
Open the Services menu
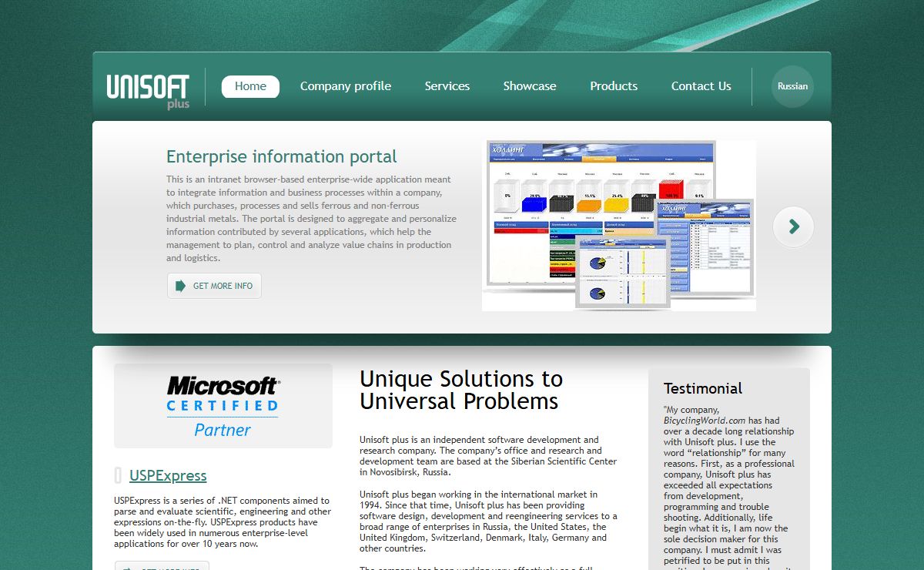click(447, 86)
